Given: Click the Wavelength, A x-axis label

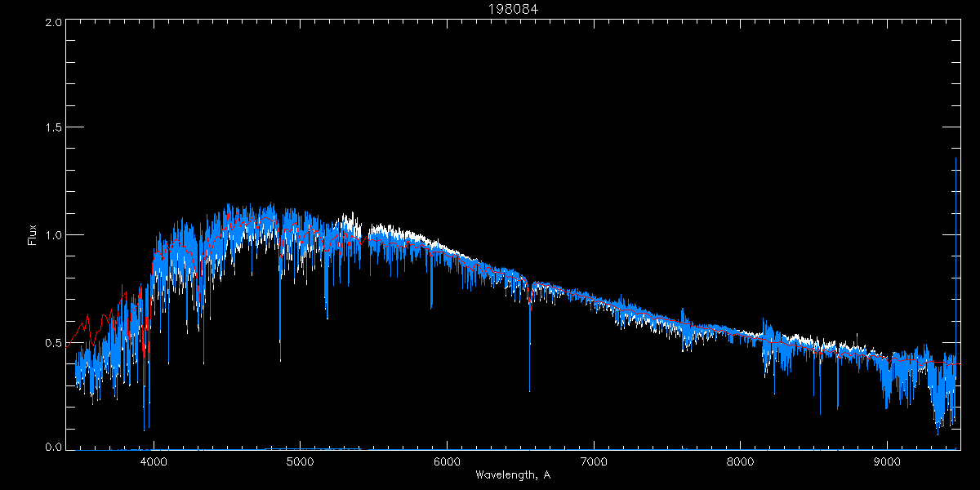Looking at the screenshot, I should click(x=512, y=475).
